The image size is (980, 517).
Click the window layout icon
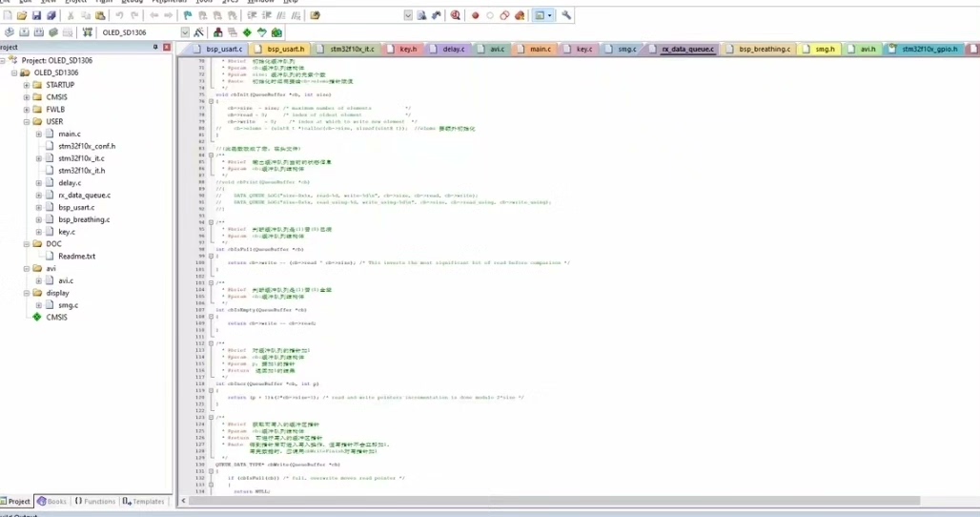pyautogui.click(x=540, y=15)
